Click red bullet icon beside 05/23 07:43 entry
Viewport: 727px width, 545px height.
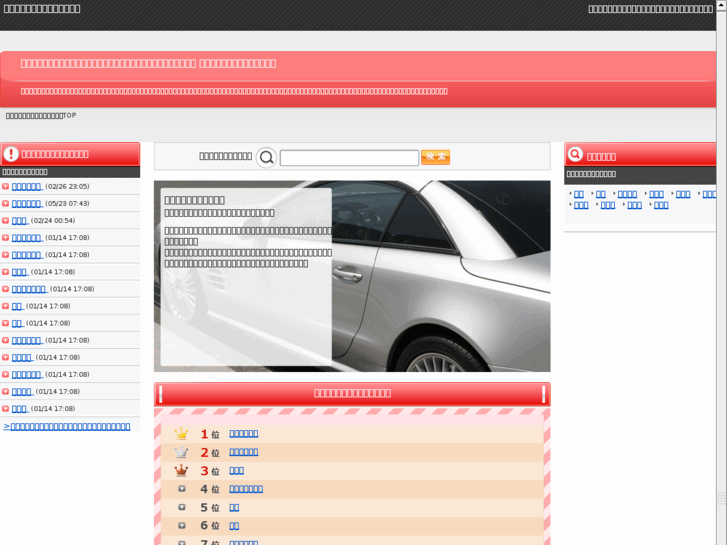(6, 204)
